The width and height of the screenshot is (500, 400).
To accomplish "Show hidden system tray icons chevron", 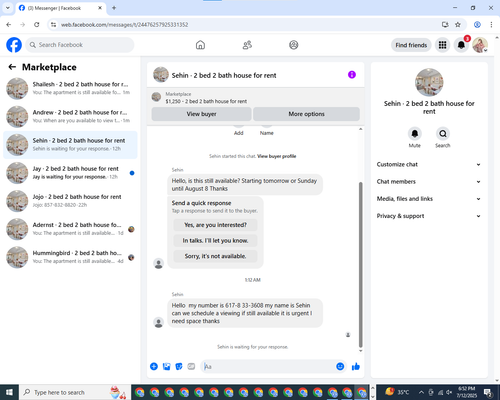I will tap(421, 392).
